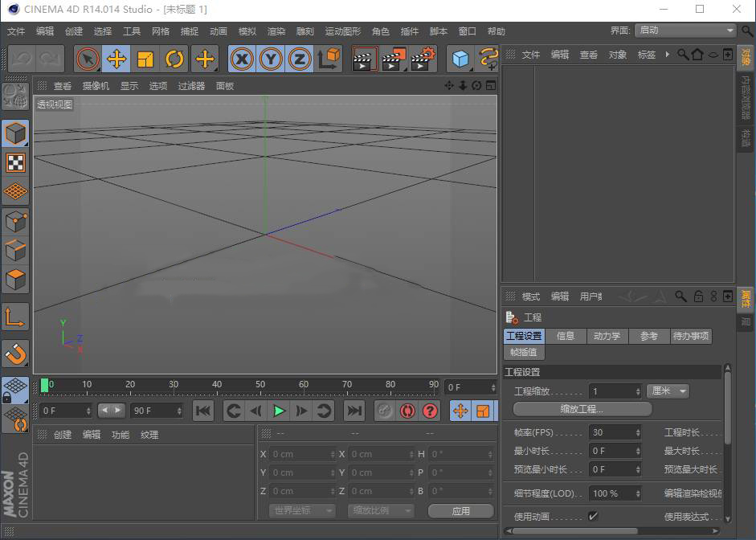Switch to the 动力学 tab
The width and height of the screenshot is (756, 540).
[x=607, y=336]
